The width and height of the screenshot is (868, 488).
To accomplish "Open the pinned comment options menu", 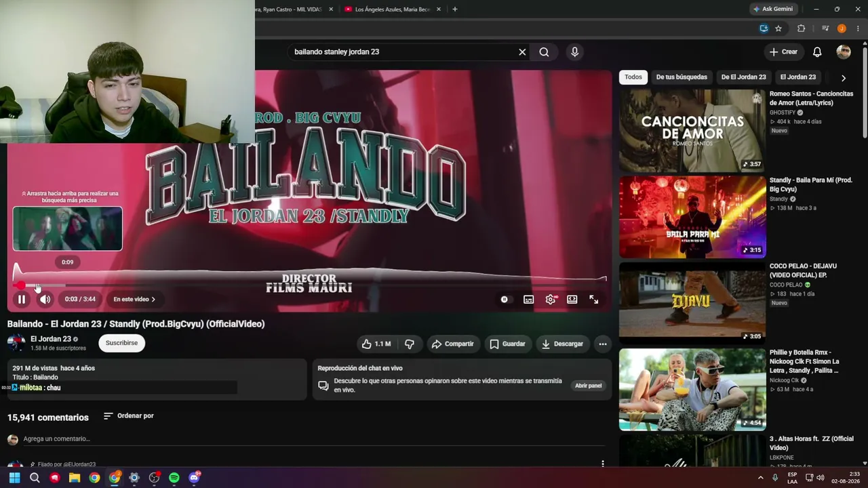I will tap(602, 464).
